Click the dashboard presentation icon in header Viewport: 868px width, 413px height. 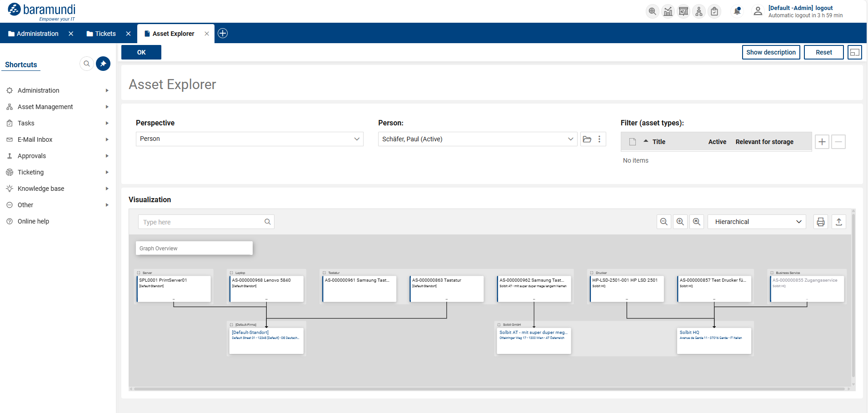683,11
